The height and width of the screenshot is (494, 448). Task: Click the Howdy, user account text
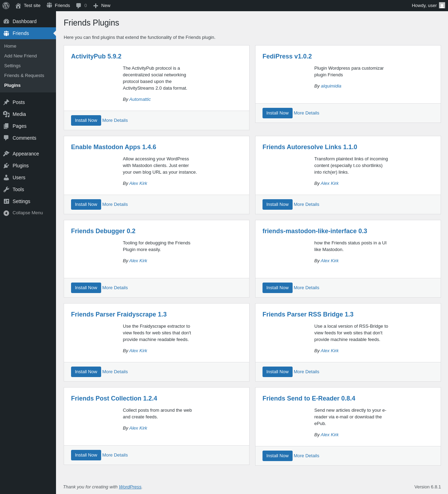[x=424, y=6]
